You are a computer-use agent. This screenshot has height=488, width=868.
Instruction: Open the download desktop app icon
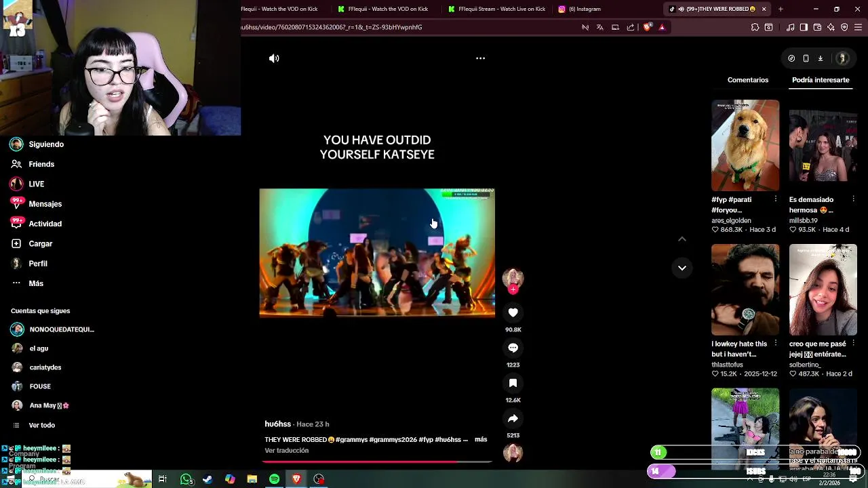[x=820, y=58]
